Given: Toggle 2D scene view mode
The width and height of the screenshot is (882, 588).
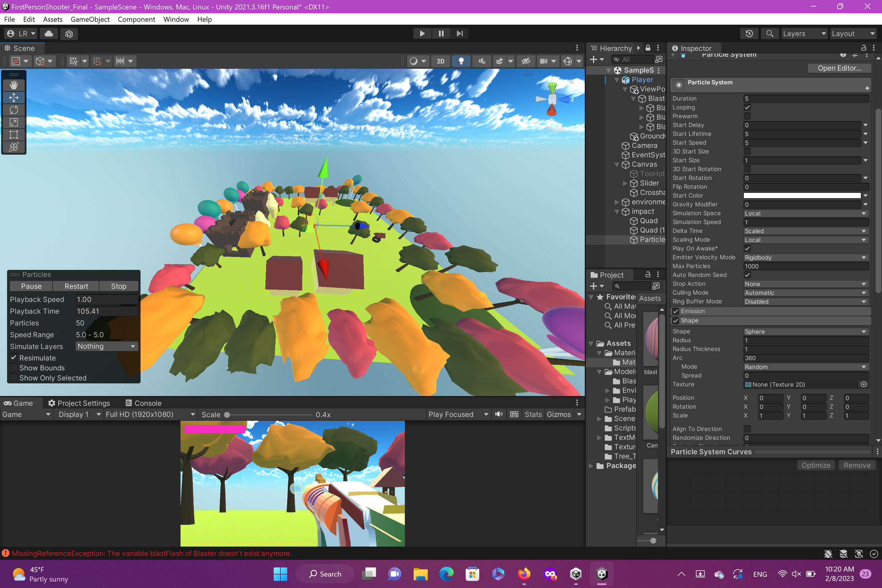Looking at the screenshot, I should point(441,61).
